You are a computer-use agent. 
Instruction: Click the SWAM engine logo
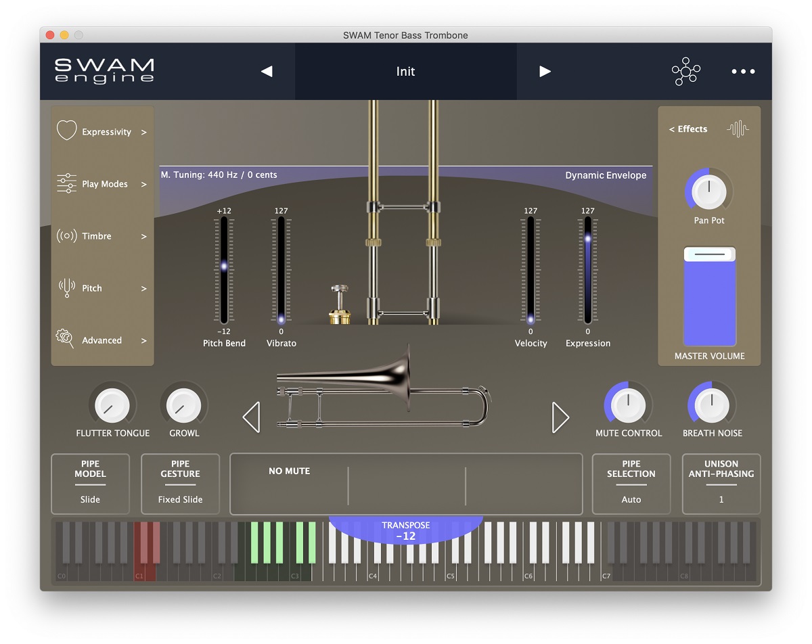104,70
